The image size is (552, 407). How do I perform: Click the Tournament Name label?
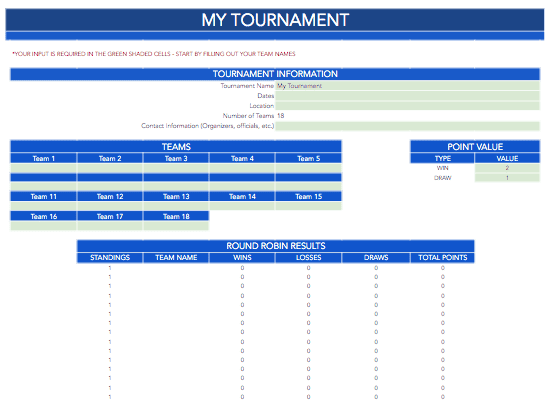coord(247,86)
